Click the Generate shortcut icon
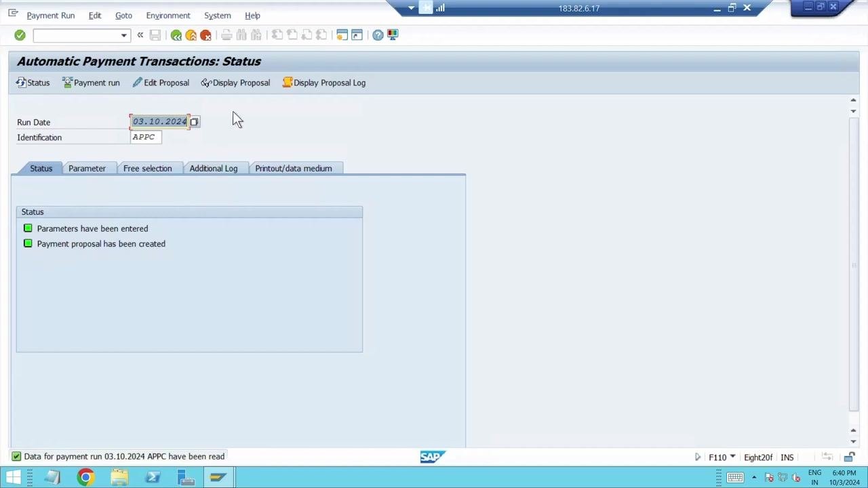Image resolution: width=868 pixels, height=488 pixels. (x=357, y=35)
